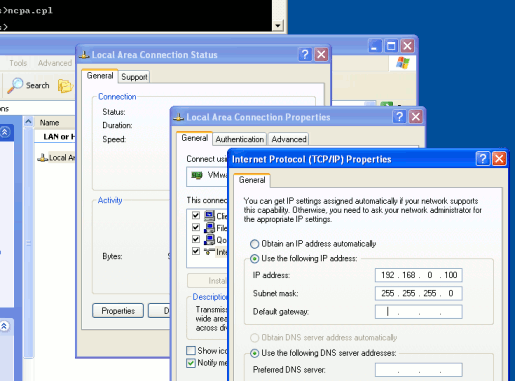515x381 pixels.
Task: Click help button in Connection Properties window
Action: click(399, 117)
